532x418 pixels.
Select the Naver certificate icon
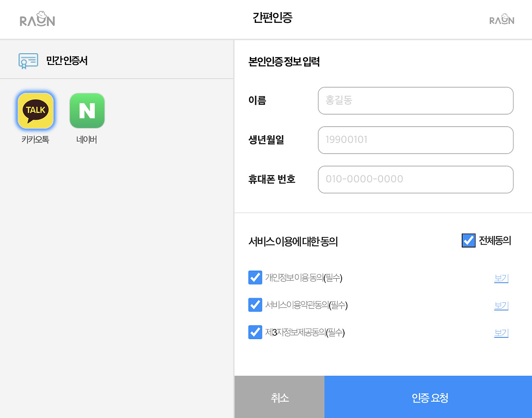87,111
